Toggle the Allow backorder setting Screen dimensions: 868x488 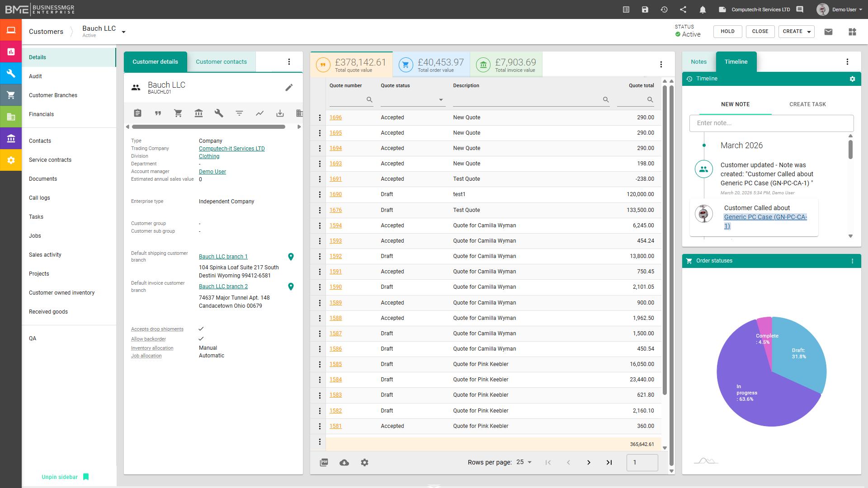tap(201, 339)
